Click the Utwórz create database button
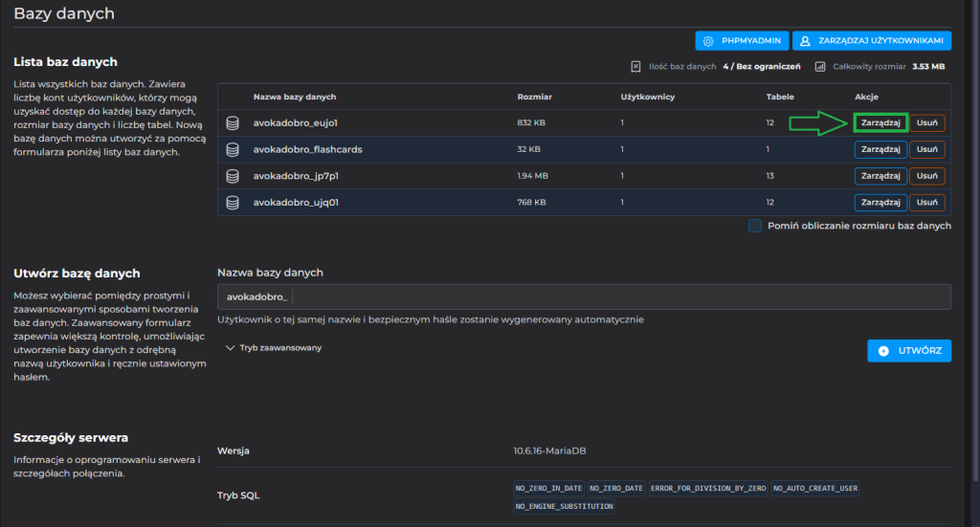The height and width of the screenshot is (527, 980). point(909,351)
